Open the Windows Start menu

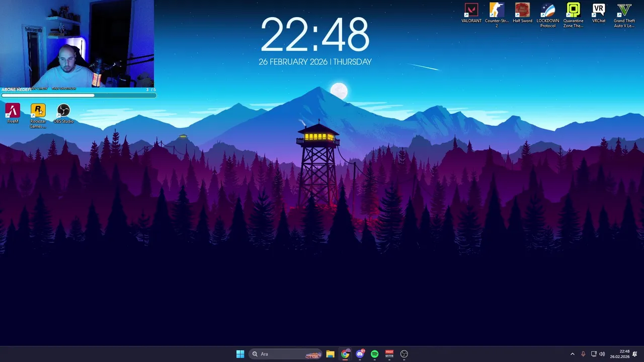coord(240,354)
